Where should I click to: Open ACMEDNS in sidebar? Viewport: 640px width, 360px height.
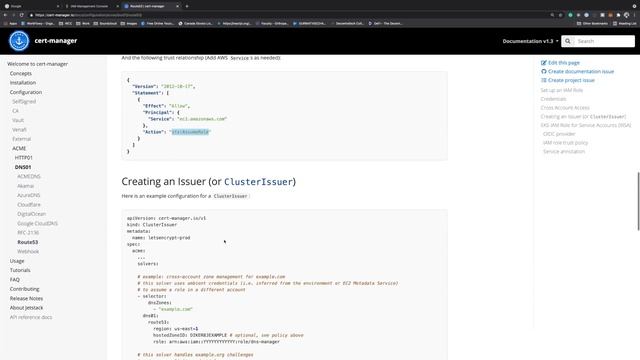click(29, 177)
